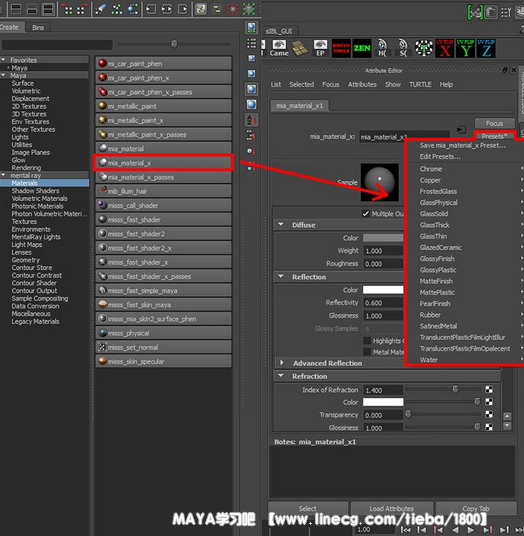Sort nodes by name A-Z icon
Viewport: 524px width, 536px height.
pos(252,120)
